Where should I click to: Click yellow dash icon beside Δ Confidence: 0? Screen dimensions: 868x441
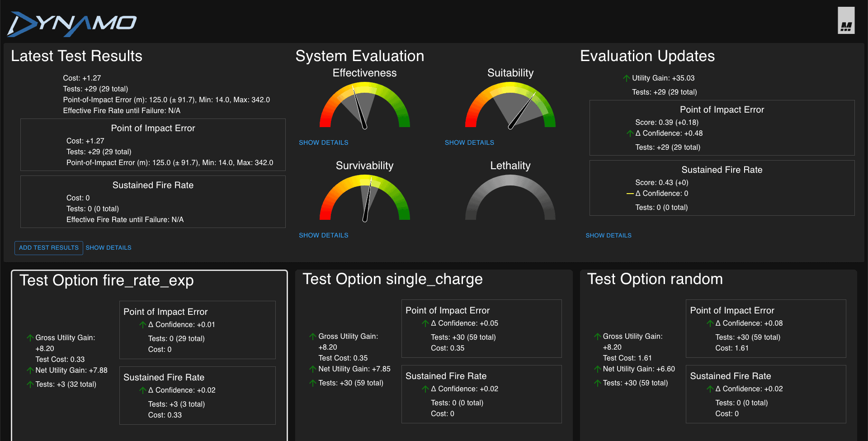pos(630,194)
